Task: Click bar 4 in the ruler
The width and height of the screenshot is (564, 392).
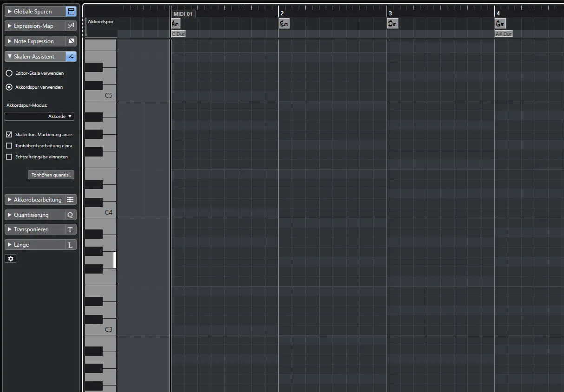Action: coord(498,13)
